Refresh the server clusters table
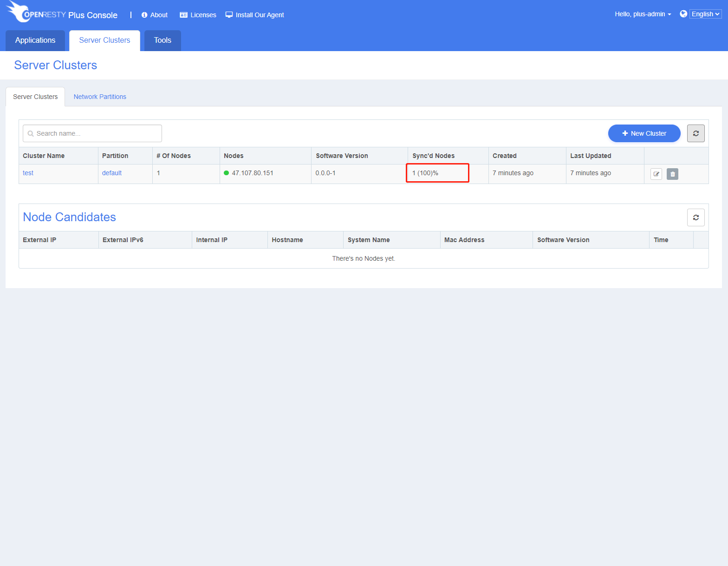 click(695, 133)
